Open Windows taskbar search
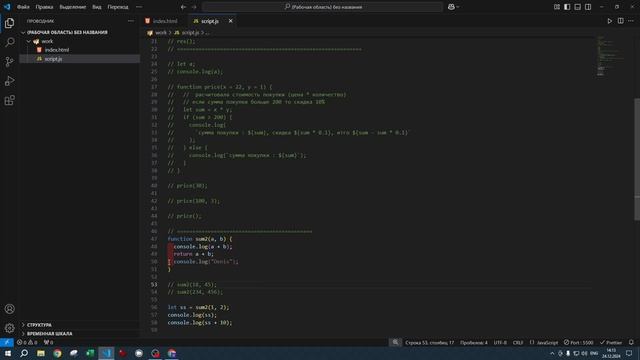 [24, 353]
